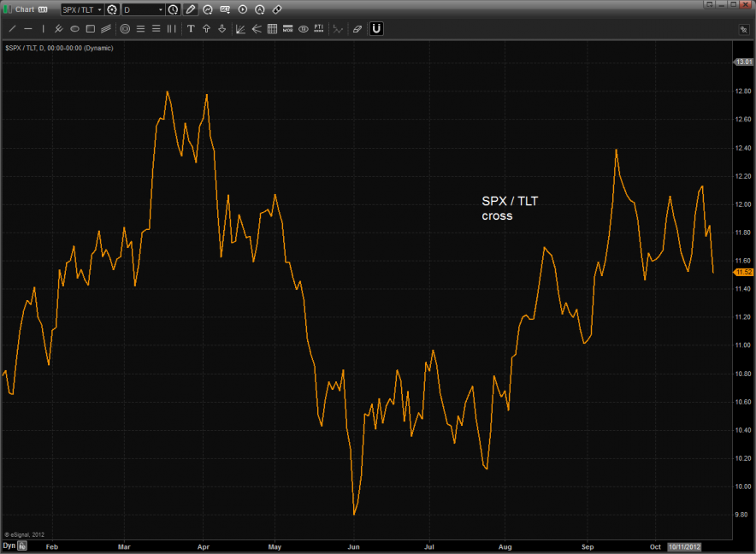Open symbol settings gear next to SPX/TLT
Viewport: 756px width, 554px height.
[x=112, y=9]
